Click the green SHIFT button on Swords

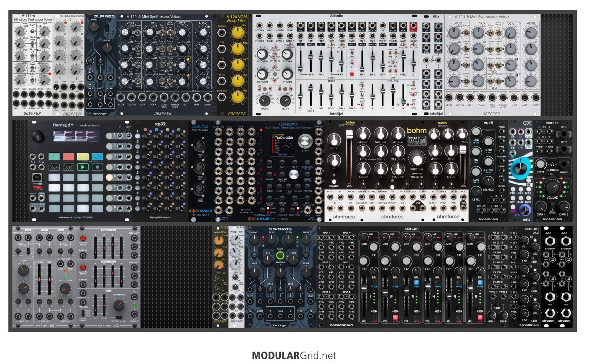click(280, 256)
